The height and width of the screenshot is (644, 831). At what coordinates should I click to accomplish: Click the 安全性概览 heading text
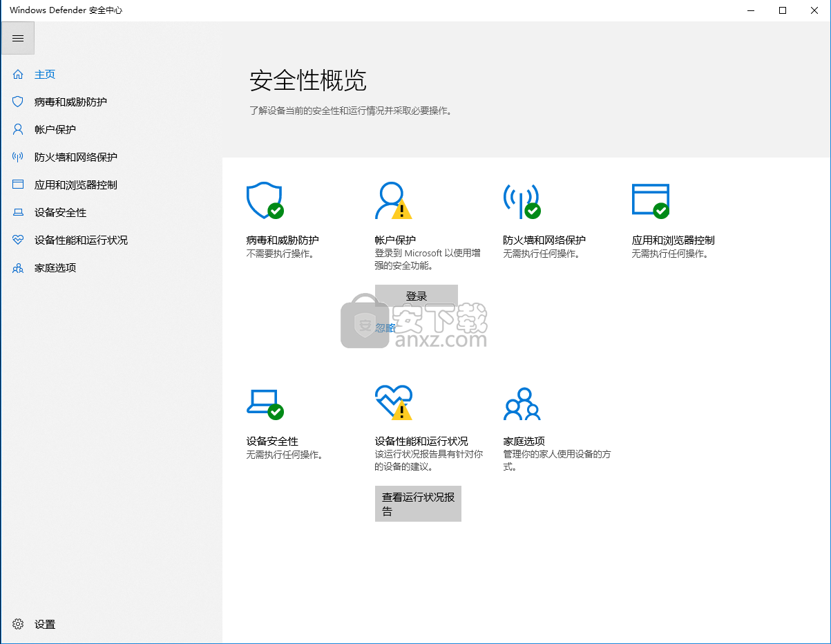[x=308, y=81]
